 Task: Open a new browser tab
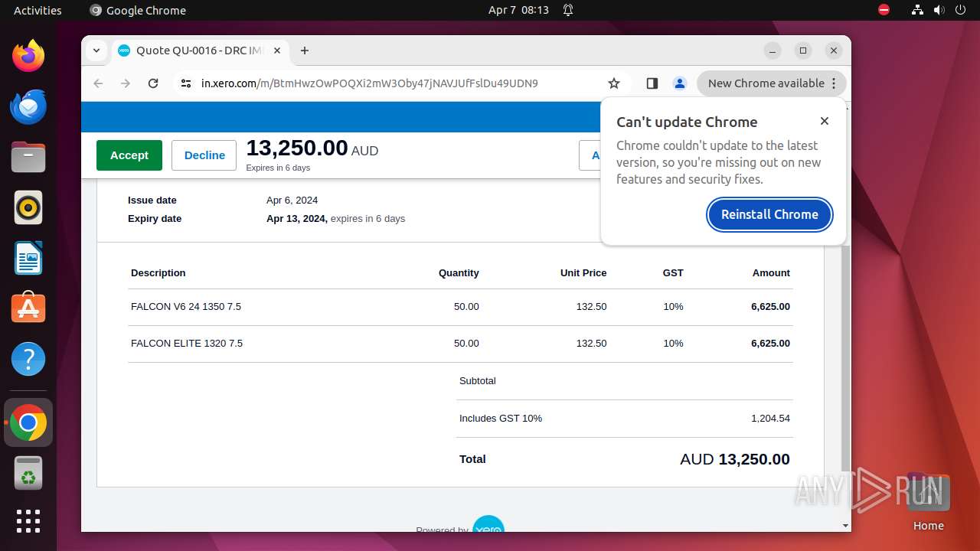pos(305,51)
